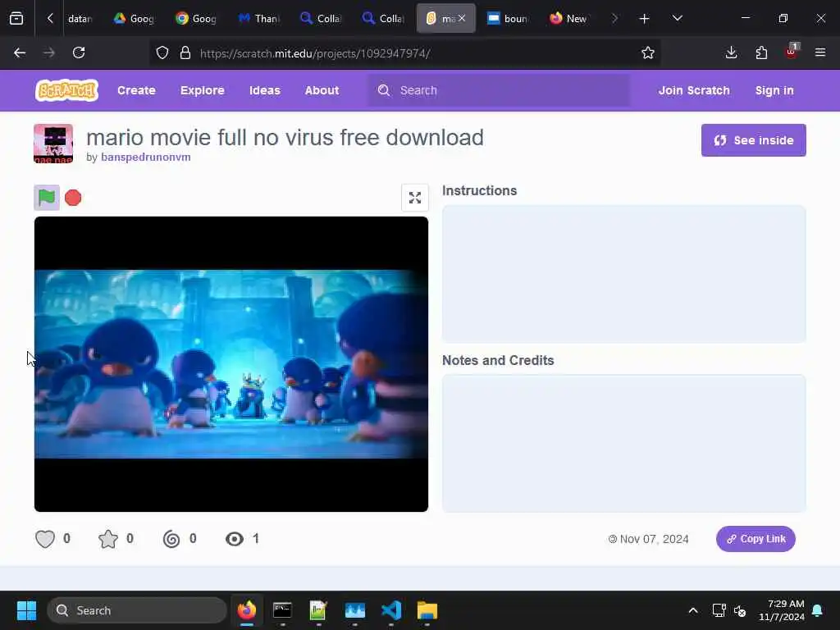Switch to the 'Than' tab

(259, 19)
